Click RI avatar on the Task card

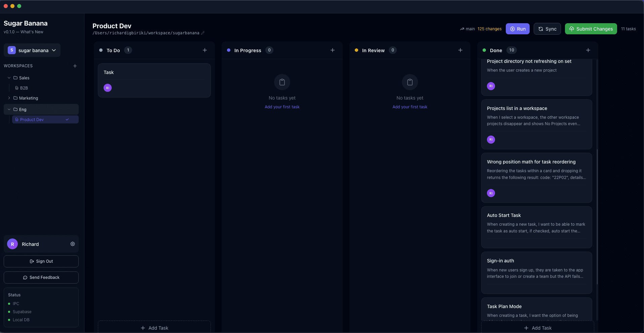pos(107,88)
